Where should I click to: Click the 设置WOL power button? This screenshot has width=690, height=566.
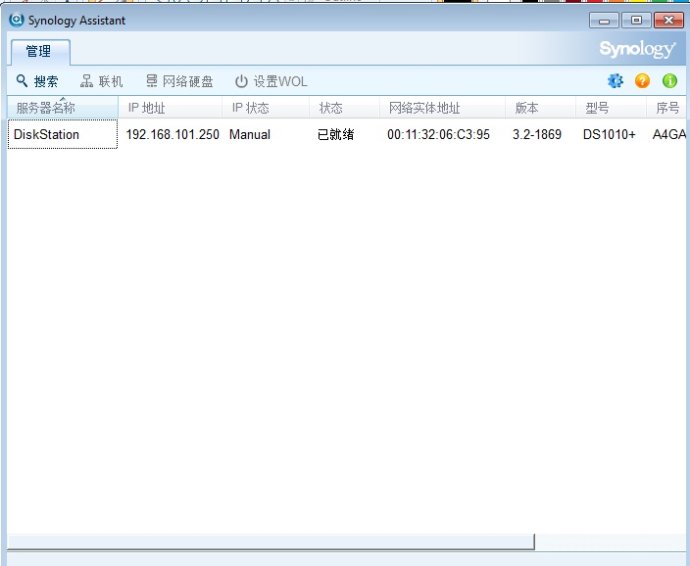(x=271, y=81)
